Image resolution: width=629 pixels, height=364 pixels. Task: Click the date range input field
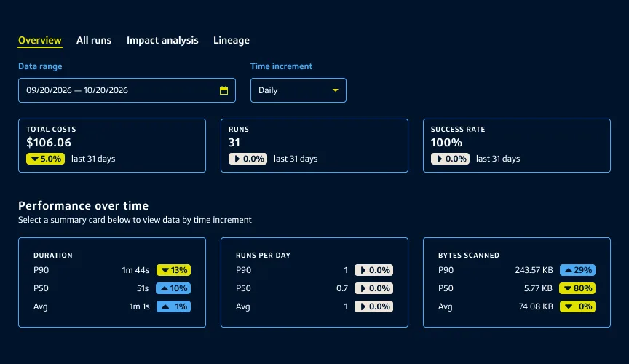[x=127, y=90]
